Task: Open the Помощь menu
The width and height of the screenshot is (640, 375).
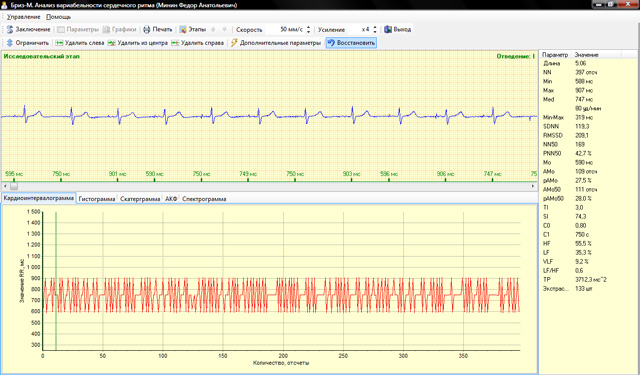Action: pos(58,17)
